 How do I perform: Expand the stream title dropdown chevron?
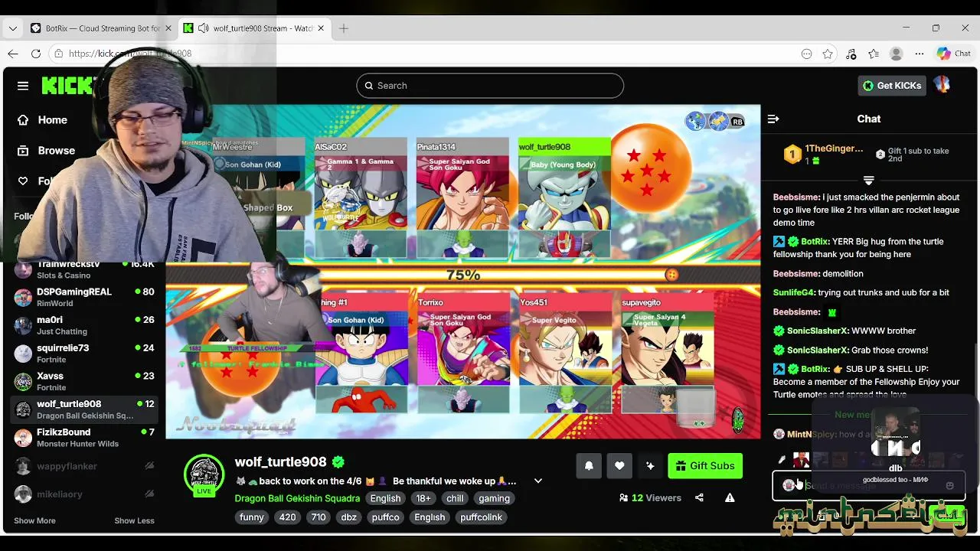point(538,481)
